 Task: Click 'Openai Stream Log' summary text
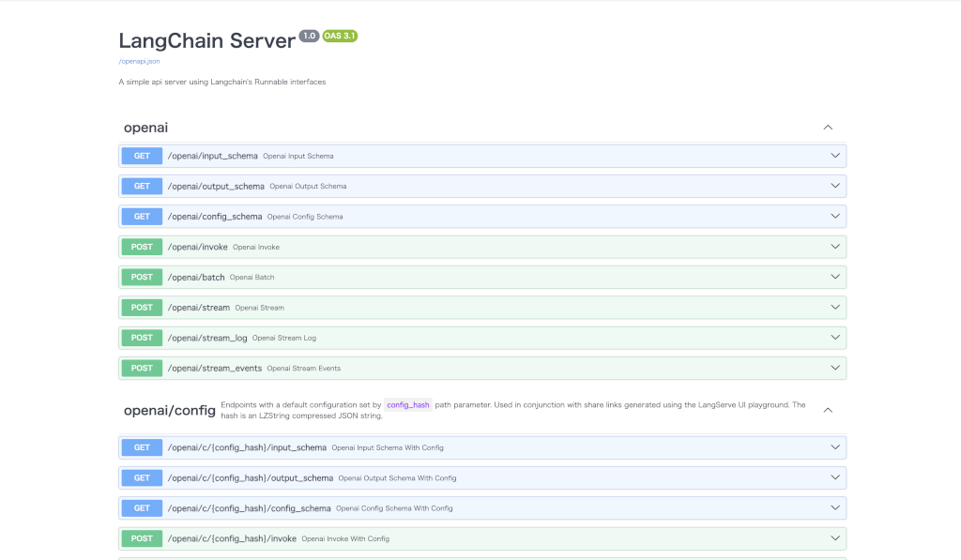coord(284,339)
